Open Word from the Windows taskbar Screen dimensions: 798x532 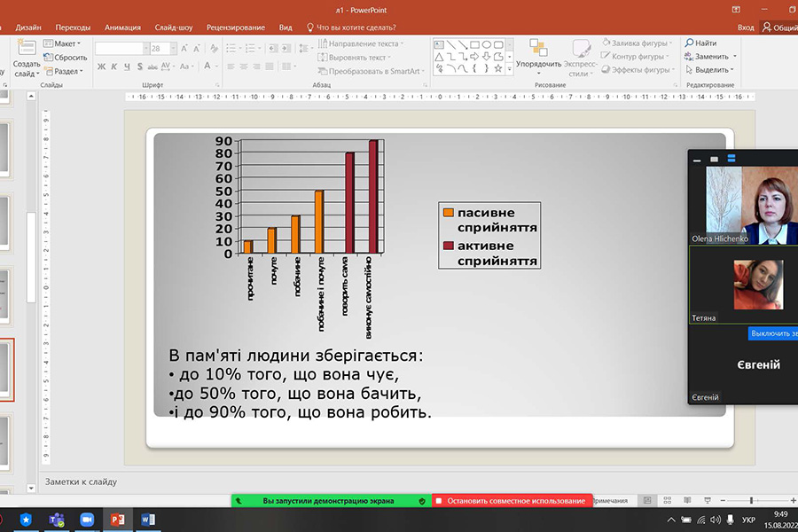point(147,519)
